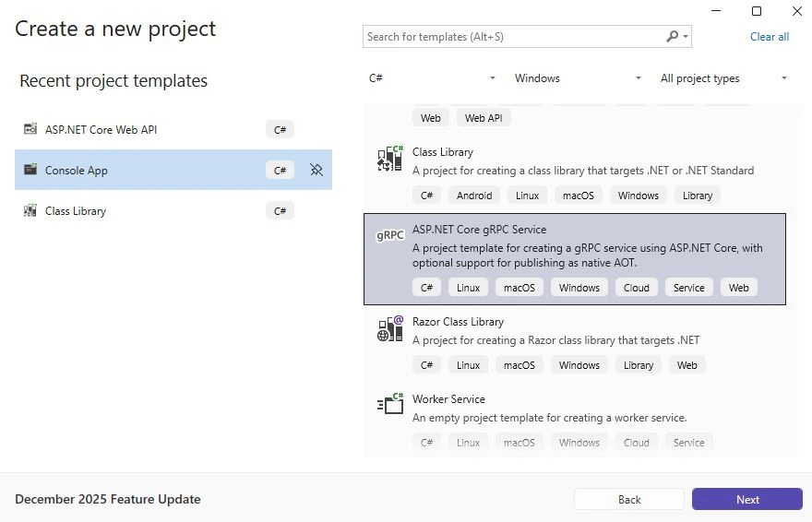Open the All project types dropdown
This screenshot has width=812, height=522.
point(723,78)
